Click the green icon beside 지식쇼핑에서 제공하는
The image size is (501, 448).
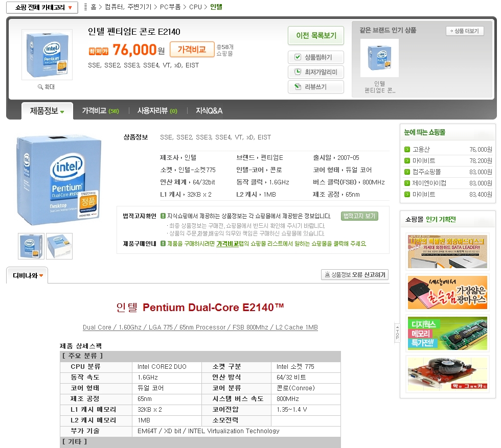tap(163, 216)
